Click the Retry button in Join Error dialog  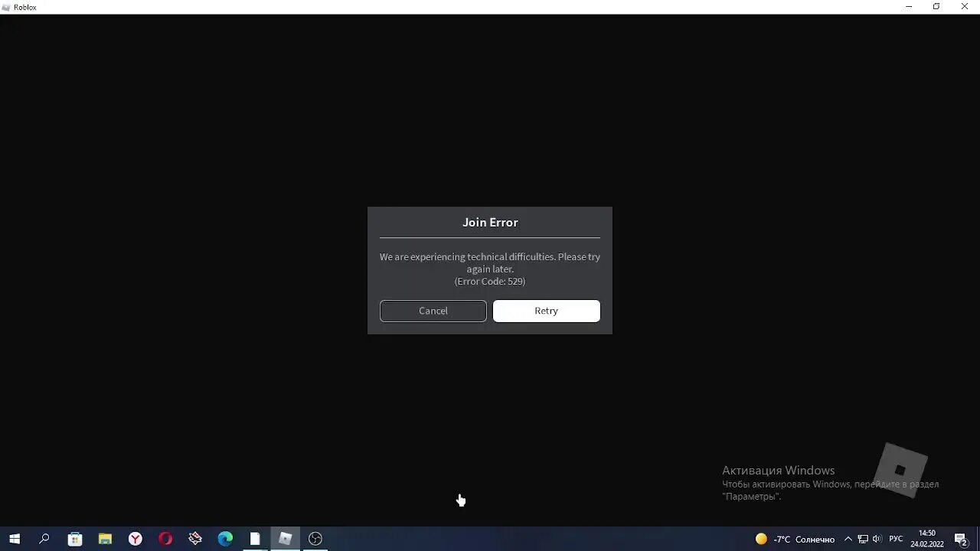(547, 311)
